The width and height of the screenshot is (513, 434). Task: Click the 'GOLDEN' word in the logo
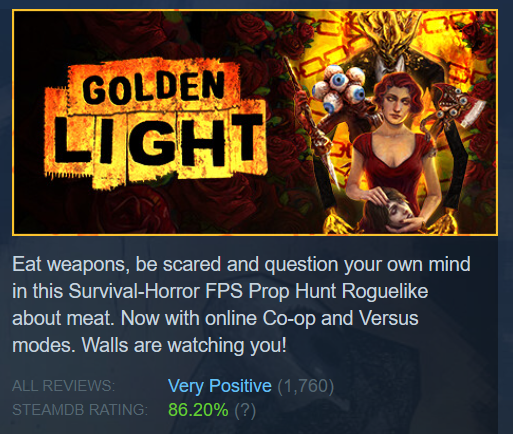[x=153, y=87]
